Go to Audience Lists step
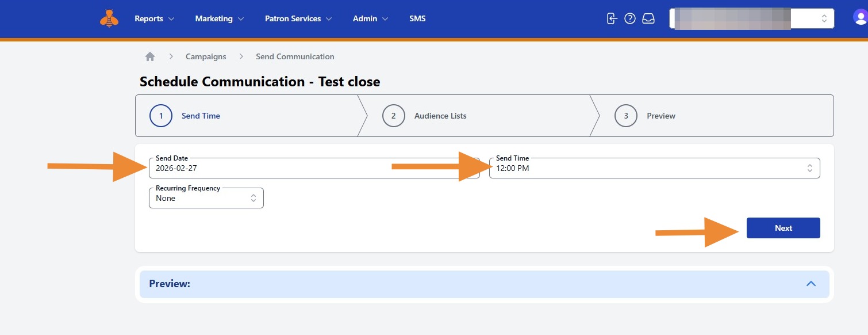868x335 pixels. (x=440, y=116)
